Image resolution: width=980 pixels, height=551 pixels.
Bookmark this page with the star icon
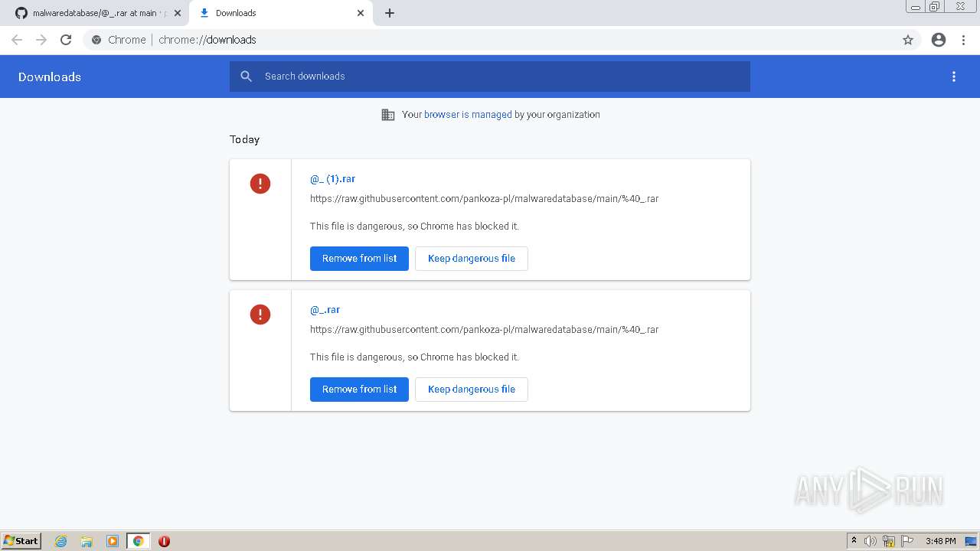(908, 40)
